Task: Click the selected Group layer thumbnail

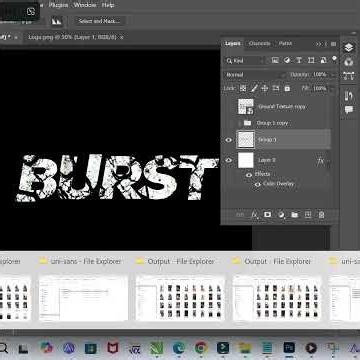Action: [246, 140]
